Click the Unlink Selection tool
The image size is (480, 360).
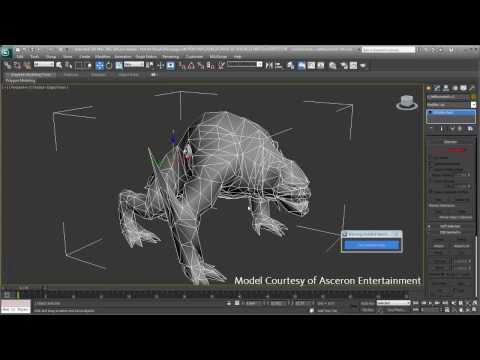tap(17, 65)
